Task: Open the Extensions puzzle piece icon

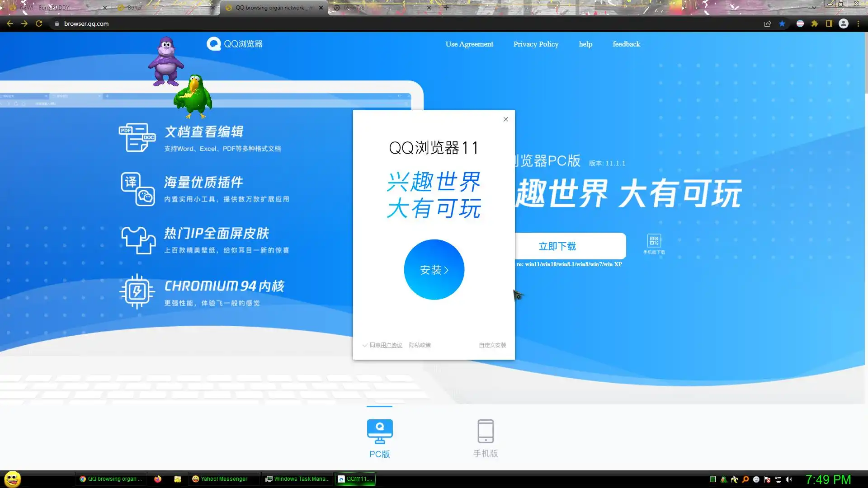Action: pos(815,24)
